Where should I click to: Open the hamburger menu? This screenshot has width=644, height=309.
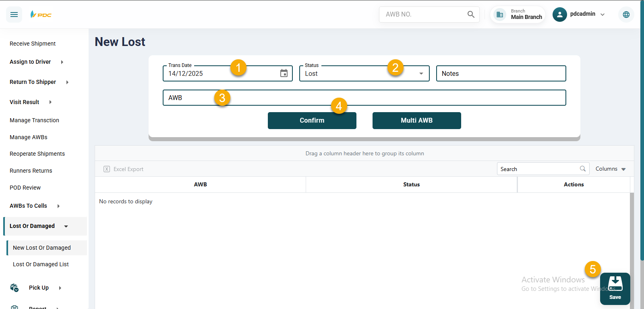tap(14, 15)
